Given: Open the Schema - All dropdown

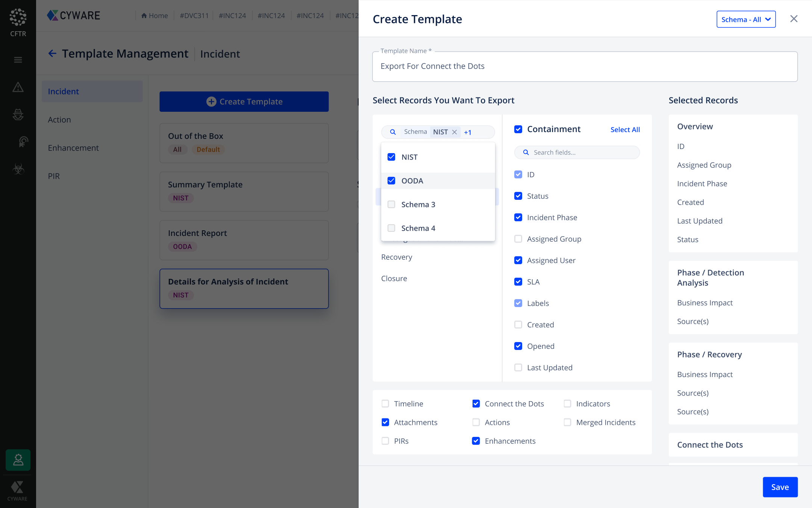Looking at the screenshot, I should coord(746,19).
